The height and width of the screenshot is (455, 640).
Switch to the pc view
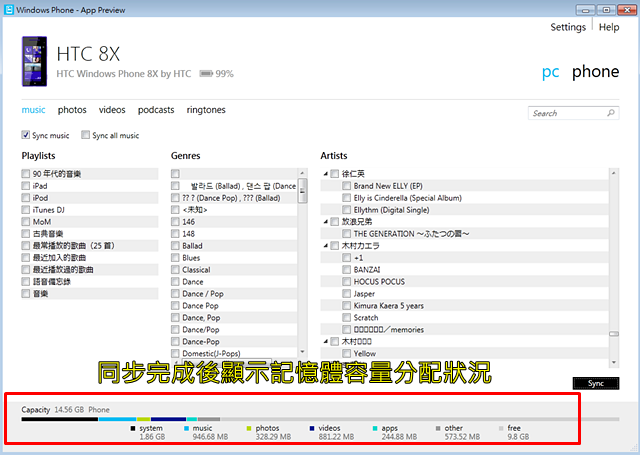click(x=550, y=72)
